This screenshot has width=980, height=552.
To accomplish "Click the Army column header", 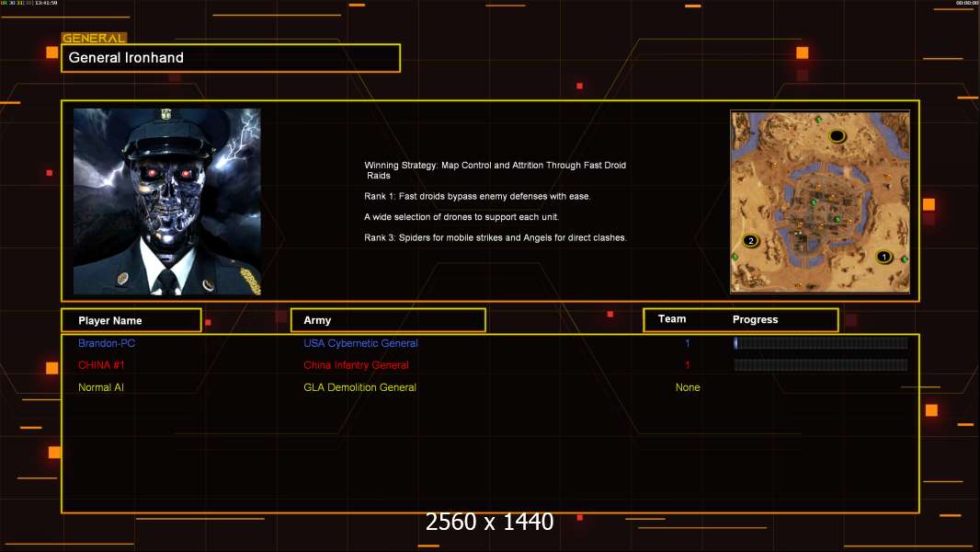I will [x=388, y=320].
